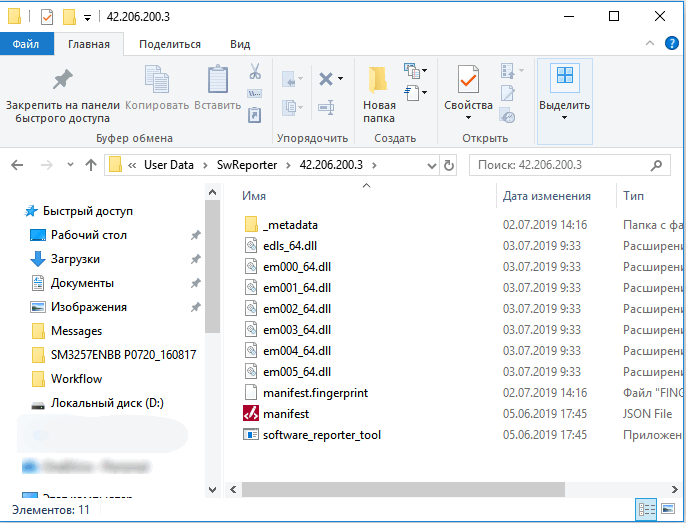Open Messages folder in navigation pane
Image resolution: width=686 pixels, height=523 pixels.
(76, 331)
